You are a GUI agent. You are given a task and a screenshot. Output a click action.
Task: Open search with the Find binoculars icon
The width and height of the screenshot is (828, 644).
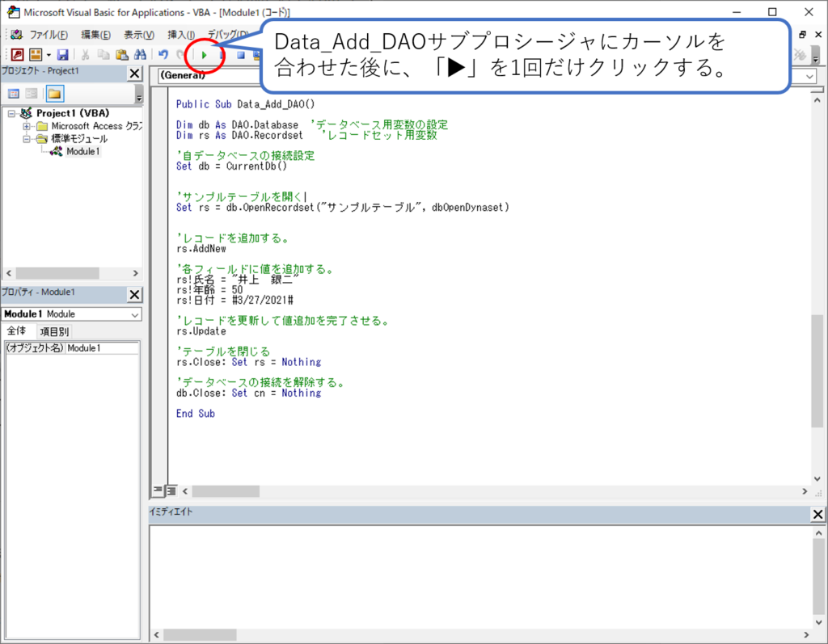click(x=141, y=55)
